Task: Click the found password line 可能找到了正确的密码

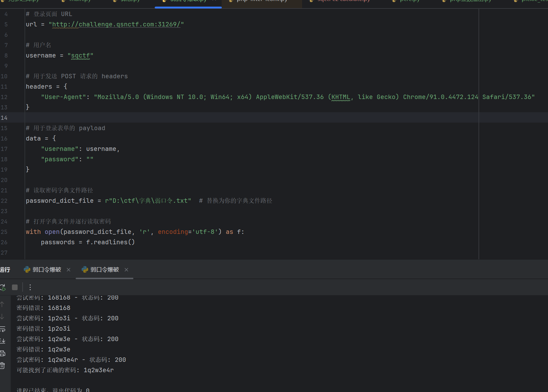Action: (x=65, y=370)
